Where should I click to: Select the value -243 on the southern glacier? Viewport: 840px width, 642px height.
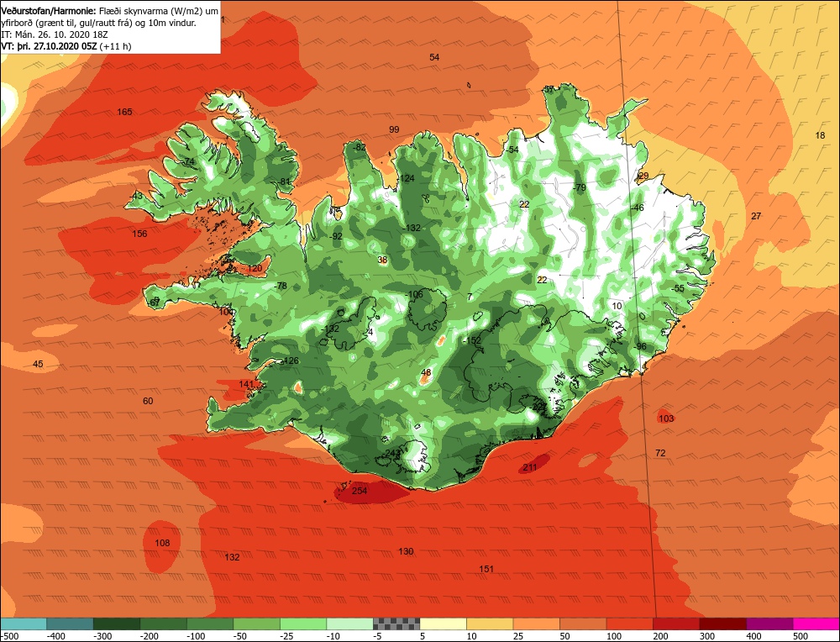point(391,454)
